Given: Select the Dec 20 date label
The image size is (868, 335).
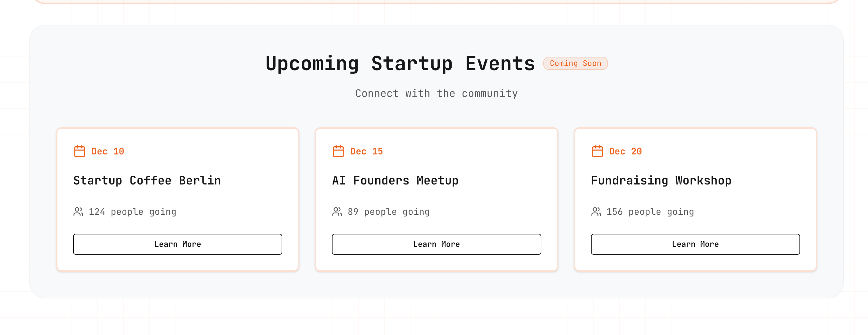Looking at the screenshot, I should click(x=625, y=151).
